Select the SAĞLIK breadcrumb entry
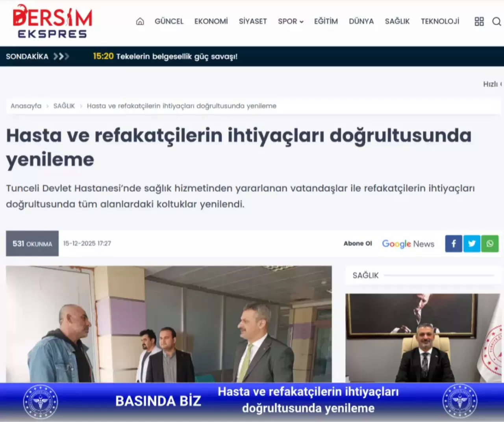Viewport: 504px width, 422px height. [x=64, y=105]
